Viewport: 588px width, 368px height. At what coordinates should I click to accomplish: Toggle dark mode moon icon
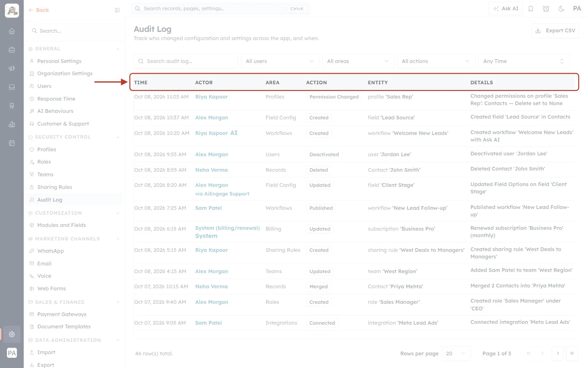tap(561, 9)
